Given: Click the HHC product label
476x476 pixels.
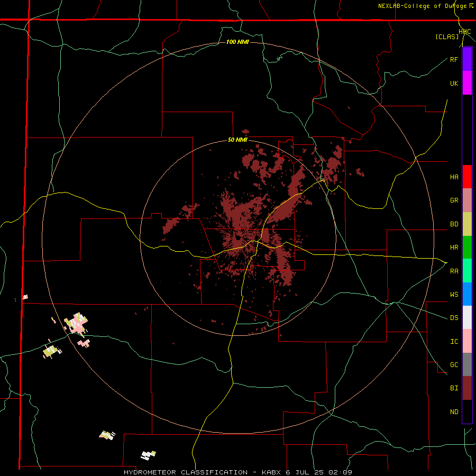Looking at the screenshot, I should 465,32.
